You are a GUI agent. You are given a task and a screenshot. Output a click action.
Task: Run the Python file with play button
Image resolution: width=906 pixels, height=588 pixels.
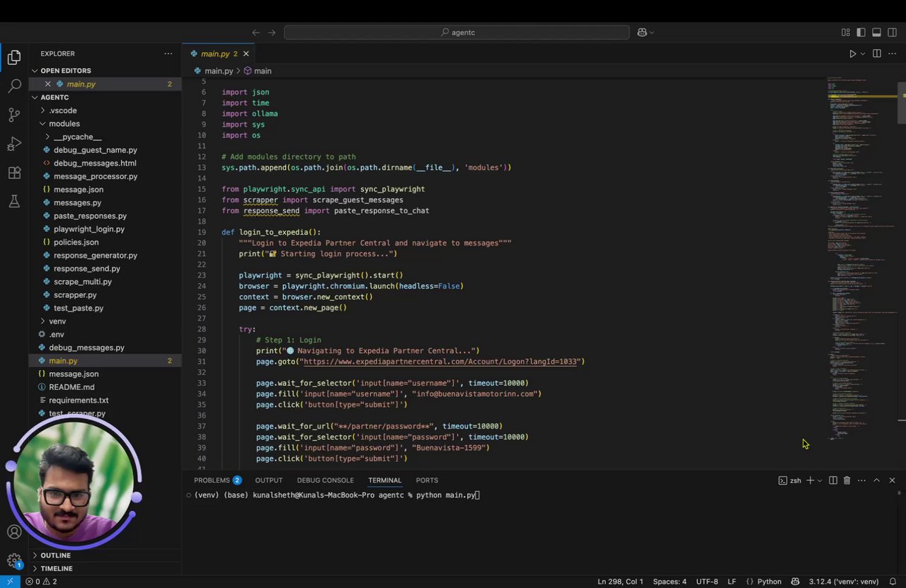852,54
